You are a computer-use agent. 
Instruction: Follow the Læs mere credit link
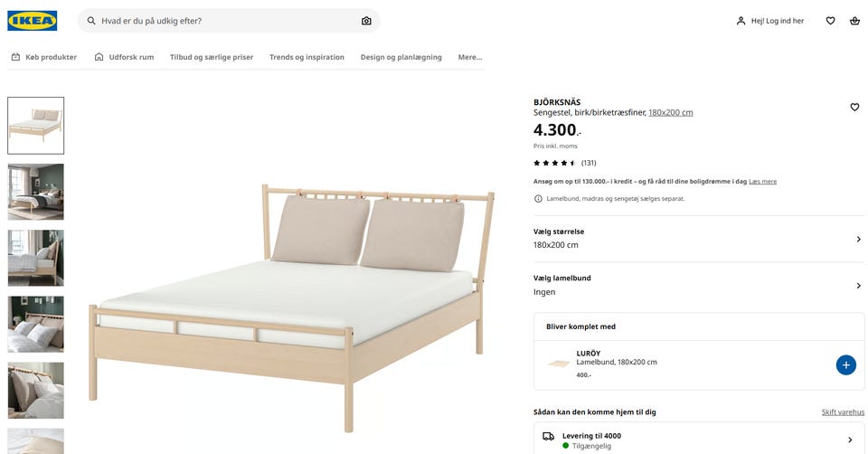[762, 182]
